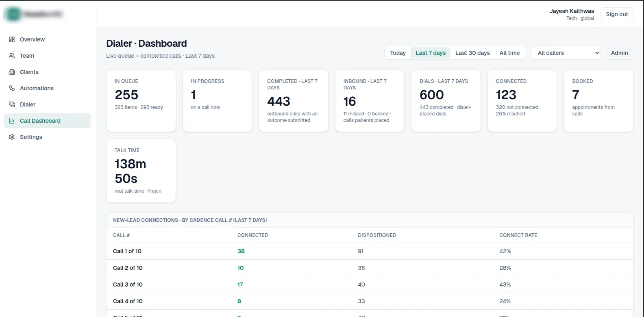Click the 'on a call now' caption

tap(205, 107)
